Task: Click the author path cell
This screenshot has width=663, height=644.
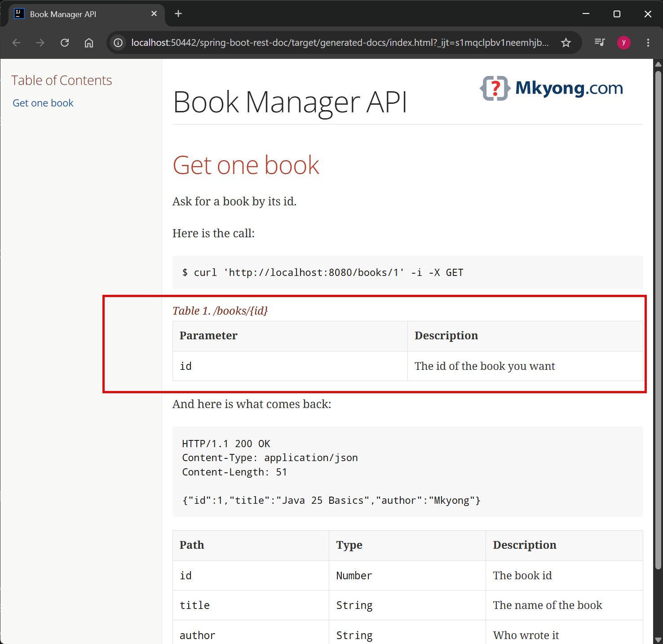Action: [251, 632]
